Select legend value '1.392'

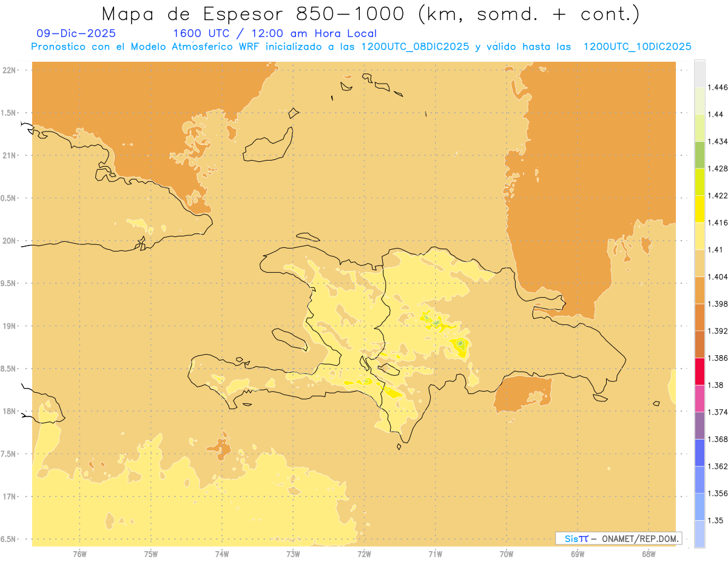click(717, 331)
